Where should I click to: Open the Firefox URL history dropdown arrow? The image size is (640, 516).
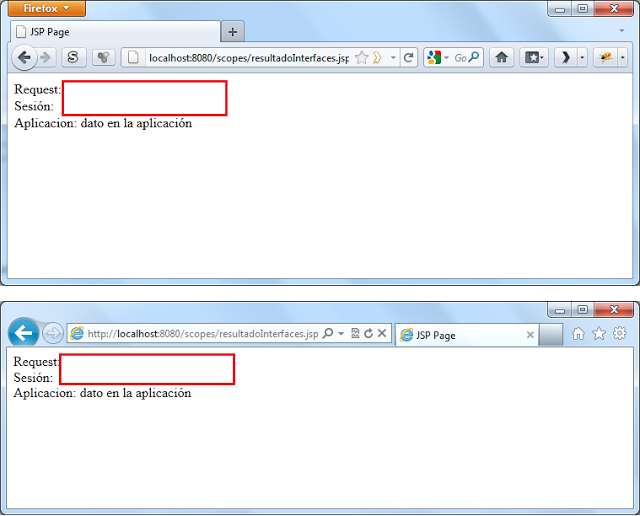pos(393,58)
